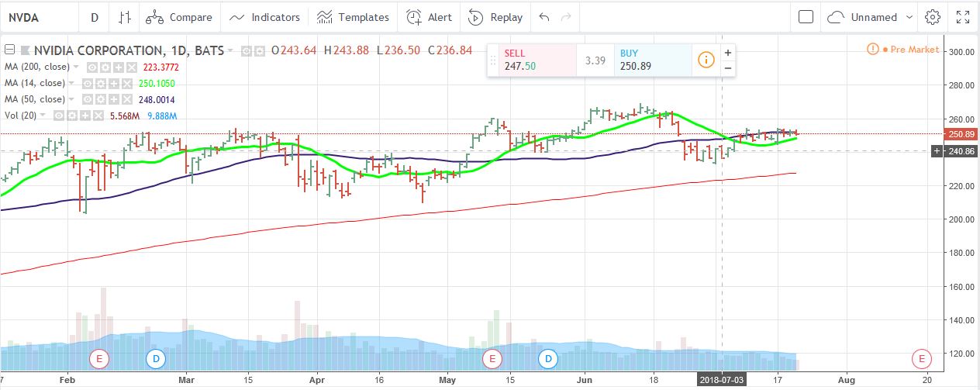Click the MA 14 value 250.1050
Image resolution: width=980 pixels, height=390 pixels.
(157, 84)
